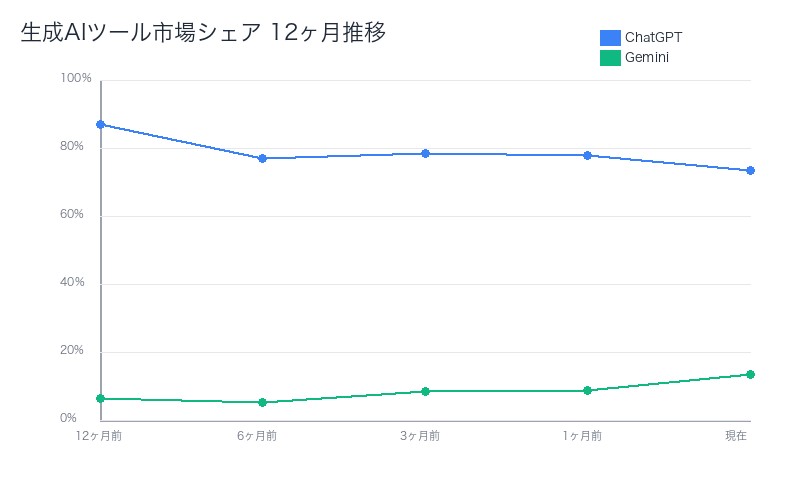Click ChatGPT data point at 1ヶ月前
800x500 pixels.
pos(588,155)
